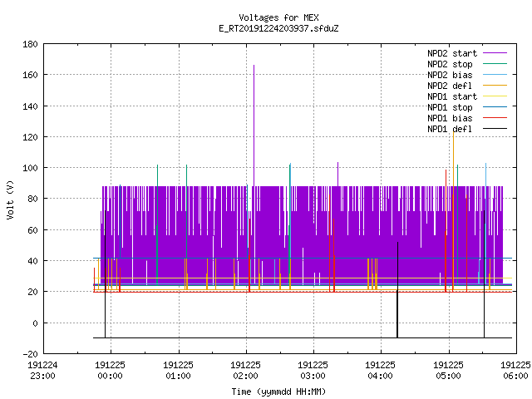Click the green NPD2 stop legend line
Screen dimensions: 532x399
point(495,63)
